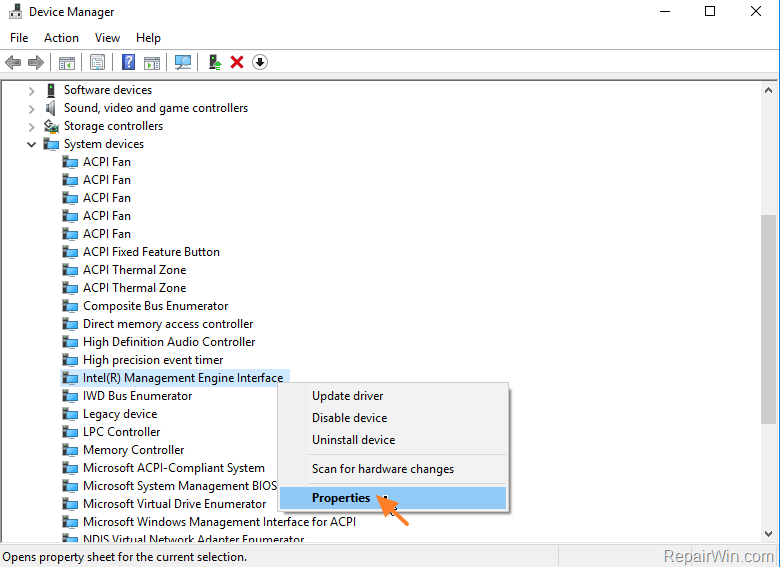
Task: Click icon beside Legacy device
Action: (70, 414)
